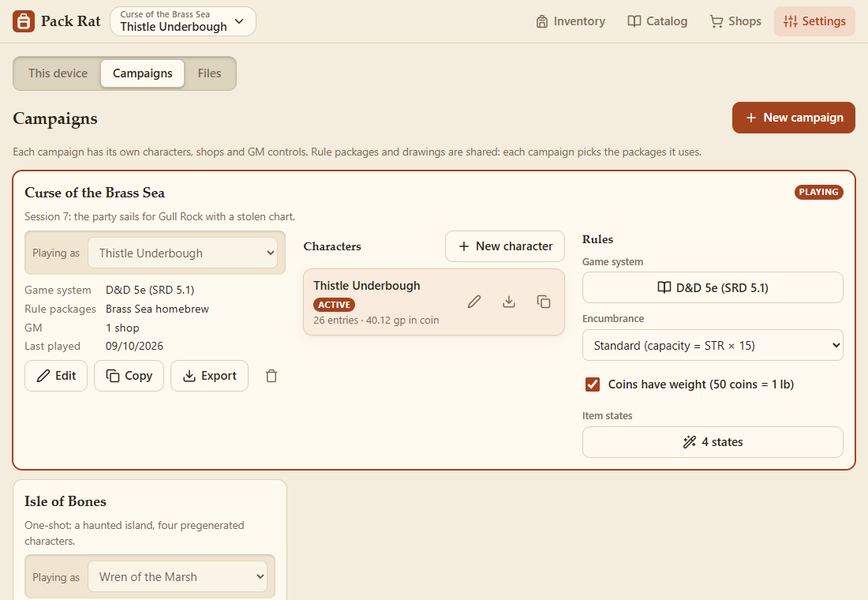Image resolution: width=868 pixels, height=600 pixels.
Task: Go to the Catalog page
Action: coord(657,21)
